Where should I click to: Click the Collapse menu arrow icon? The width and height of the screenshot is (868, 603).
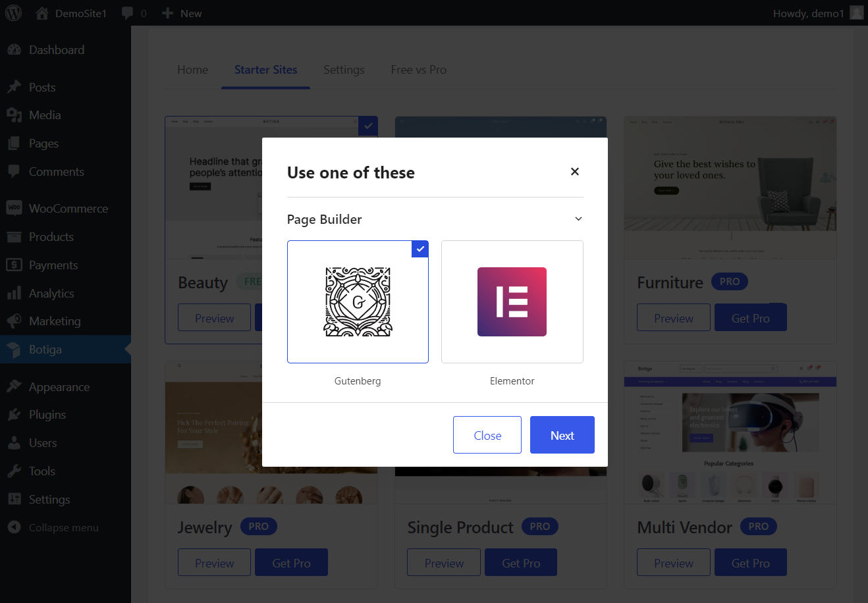point(14,528)
